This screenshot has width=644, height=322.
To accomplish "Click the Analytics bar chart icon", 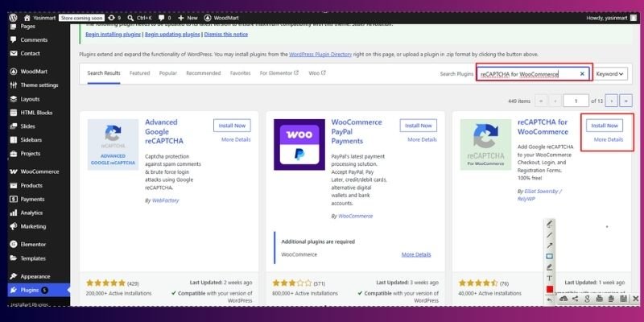I will [14, 213].
